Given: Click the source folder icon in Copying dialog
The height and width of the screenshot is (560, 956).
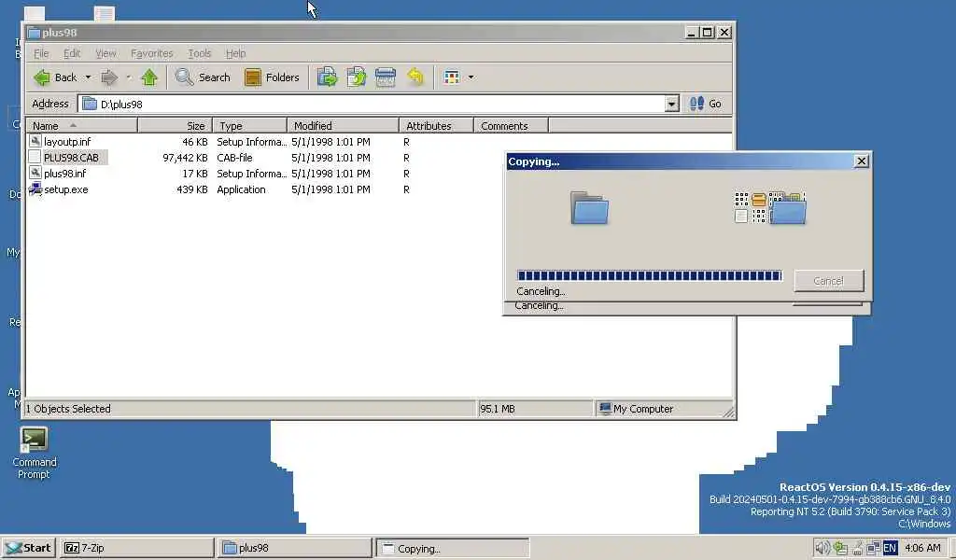Looking at the screenshot, I should [590, 208].
